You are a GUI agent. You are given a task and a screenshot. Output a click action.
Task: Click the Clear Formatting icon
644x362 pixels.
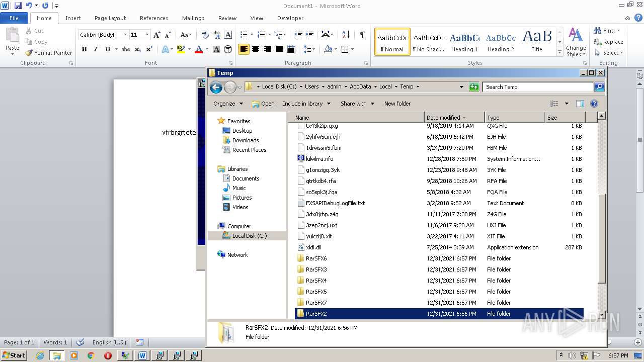pos(204,35)
